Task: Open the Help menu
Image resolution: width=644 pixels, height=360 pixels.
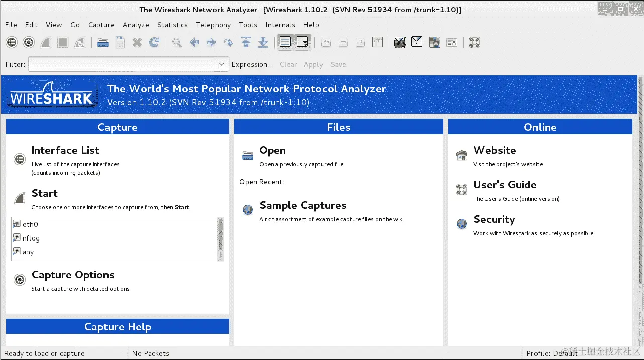Action: tap(311, 25)
